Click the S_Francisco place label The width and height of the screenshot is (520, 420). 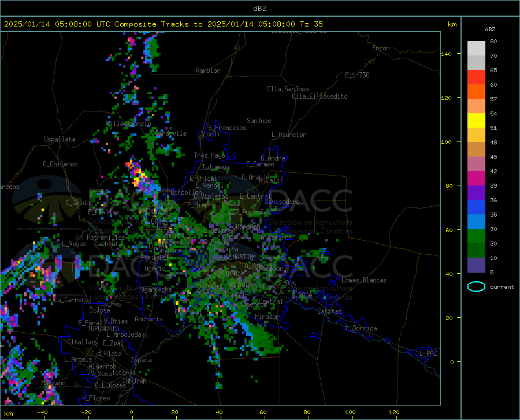(227, 128)
